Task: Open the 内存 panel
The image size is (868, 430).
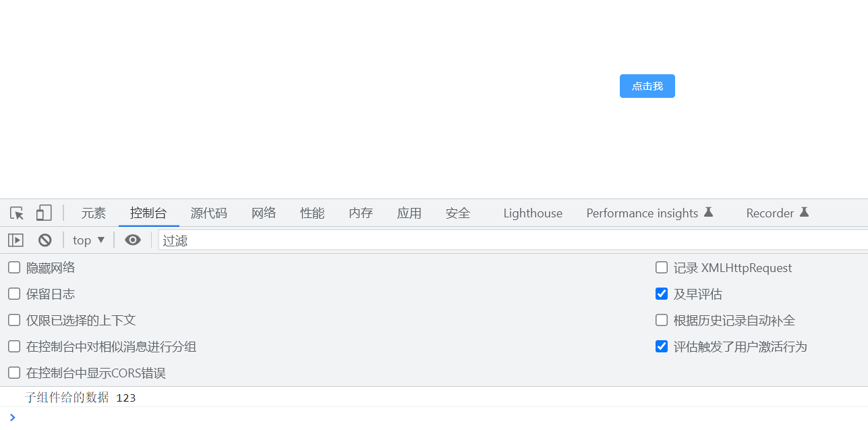Action: point(361,213)
